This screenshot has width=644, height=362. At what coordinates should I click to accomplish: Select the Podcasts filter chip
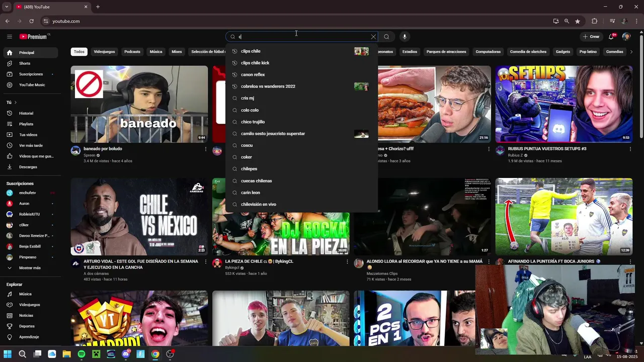[132, 52]
